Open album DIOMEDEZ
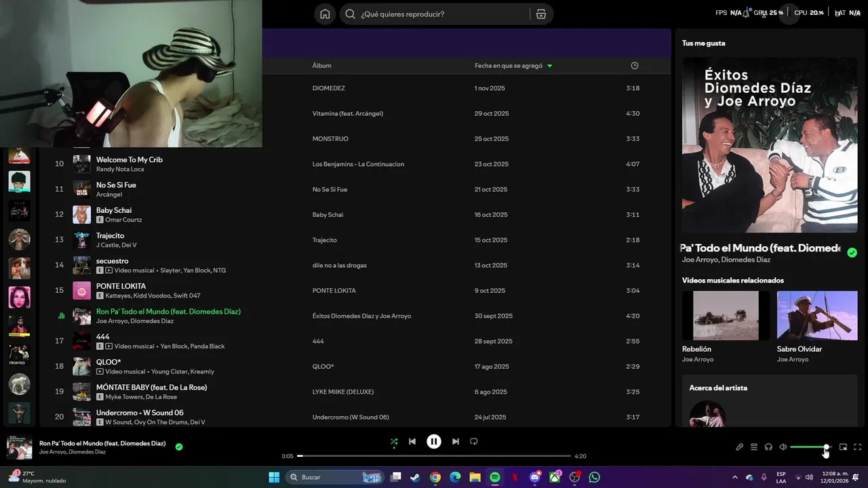This screenshot has height=488, width=868. point(329,88)
